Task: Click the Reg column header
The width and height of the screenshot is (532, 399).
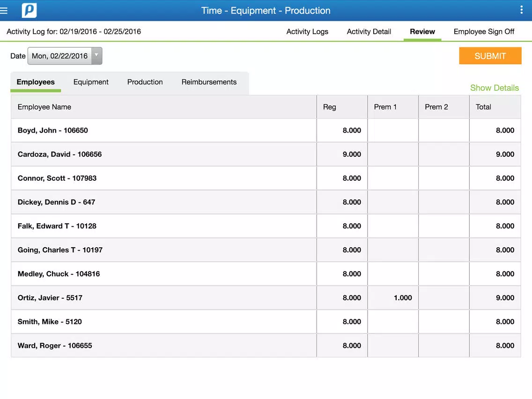Action: (x=342, y=107)
